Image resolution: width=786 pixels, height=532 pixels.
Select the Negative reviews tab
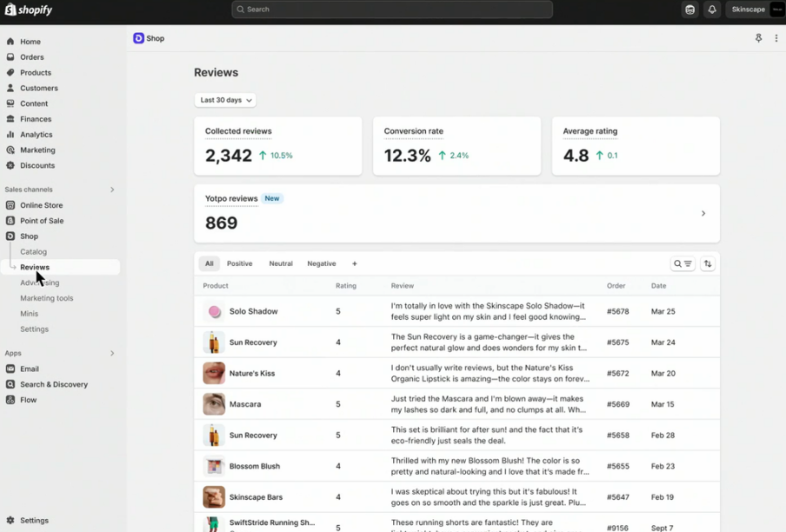point(321,263)
